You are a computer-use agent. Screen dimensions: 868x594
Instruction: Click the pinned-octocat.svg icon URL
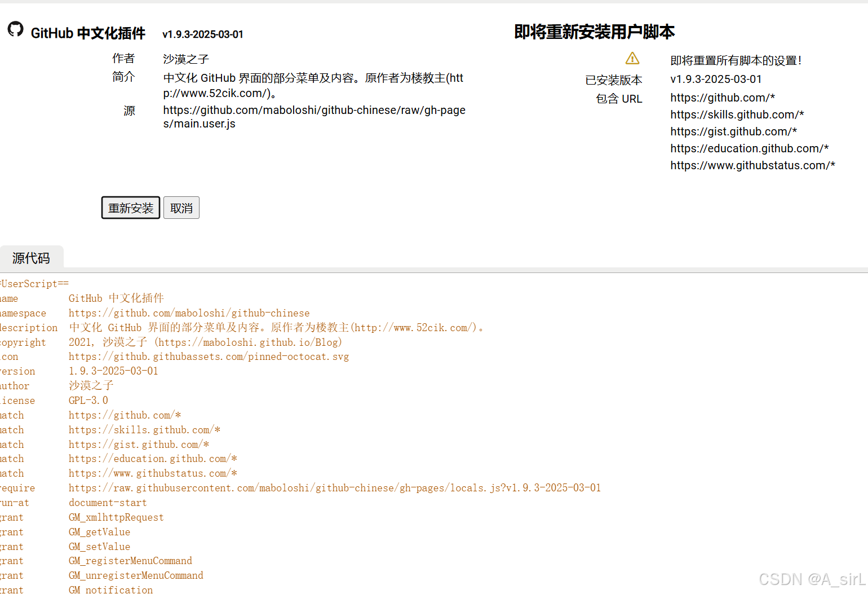(209, 357)
